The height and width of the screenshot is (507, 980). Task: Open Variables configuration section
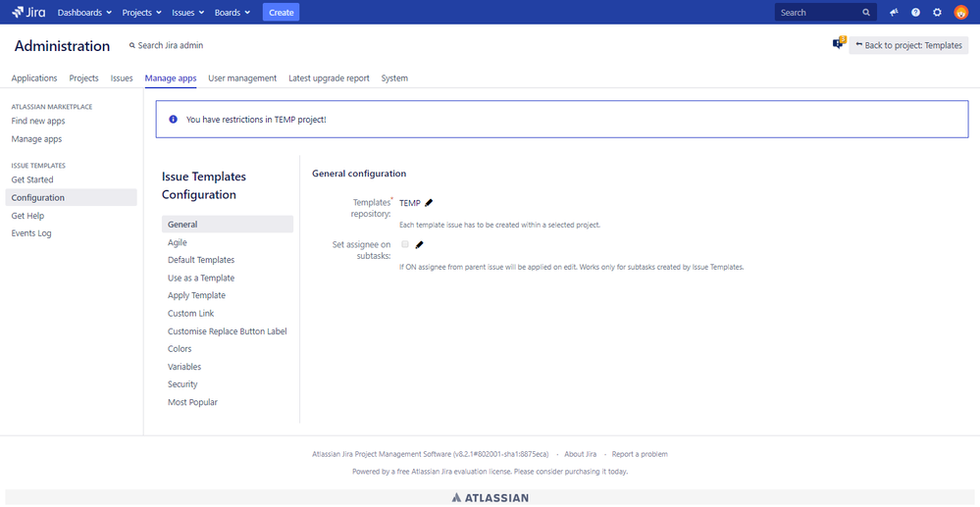tap(184, 367)
